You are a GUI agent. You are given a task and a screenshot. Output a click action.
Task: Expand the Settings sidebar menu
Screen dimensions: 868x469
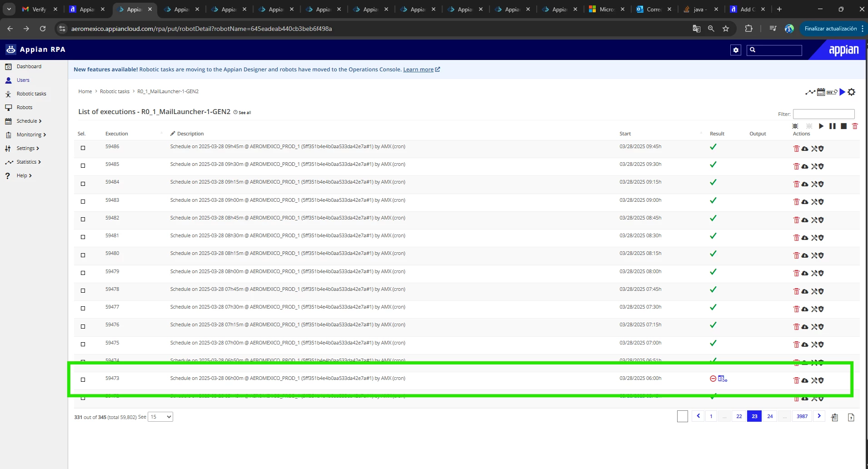(28, 148)
